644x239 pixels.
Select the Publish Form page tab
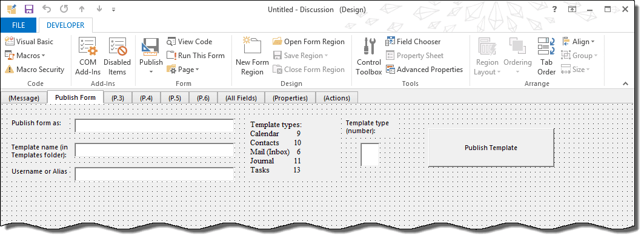pyautogui.click(x=75, y=97)
